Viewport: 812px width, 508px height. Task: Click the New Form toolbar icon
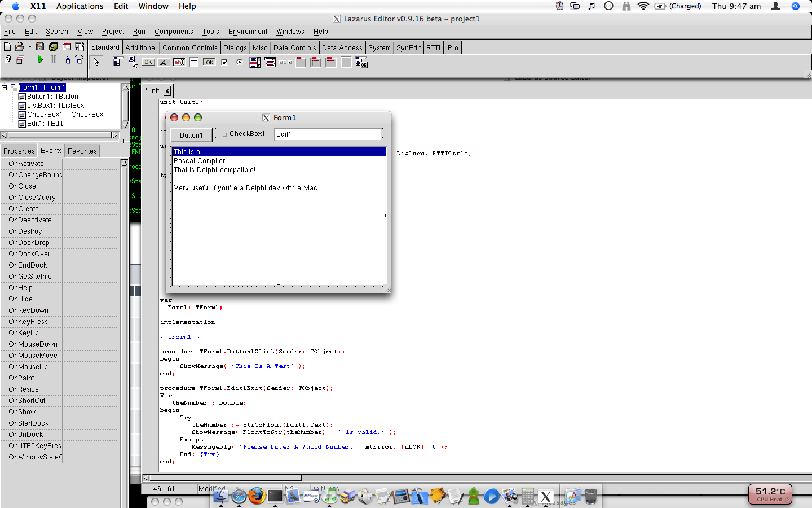click(67, 47)
